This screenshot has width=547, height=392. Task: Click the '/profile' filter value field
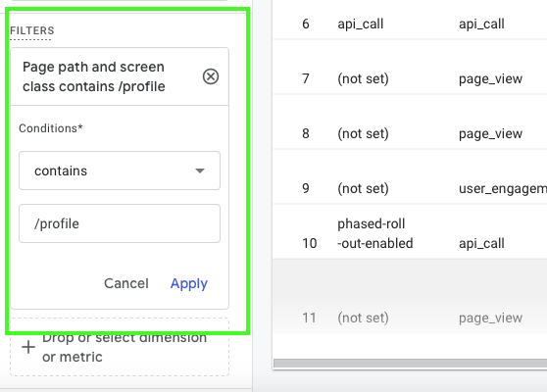(120, 223)
